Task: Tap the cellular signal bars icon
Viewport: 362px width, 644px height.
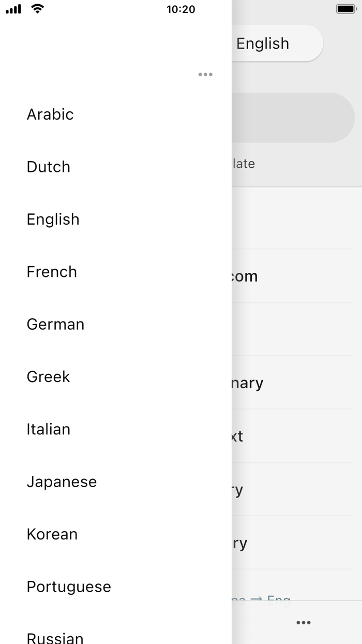Action: (x=12, y=9)
